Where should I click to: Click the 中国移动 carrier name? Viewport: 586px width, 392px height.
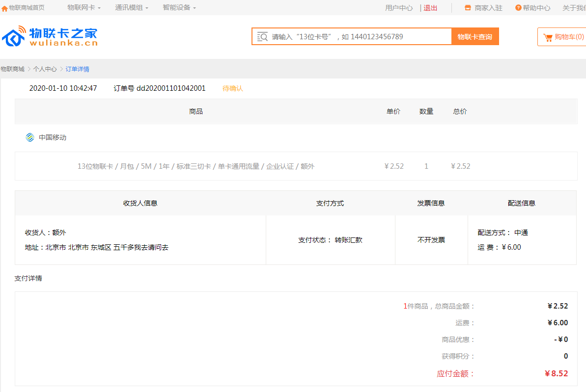point(53,137)
